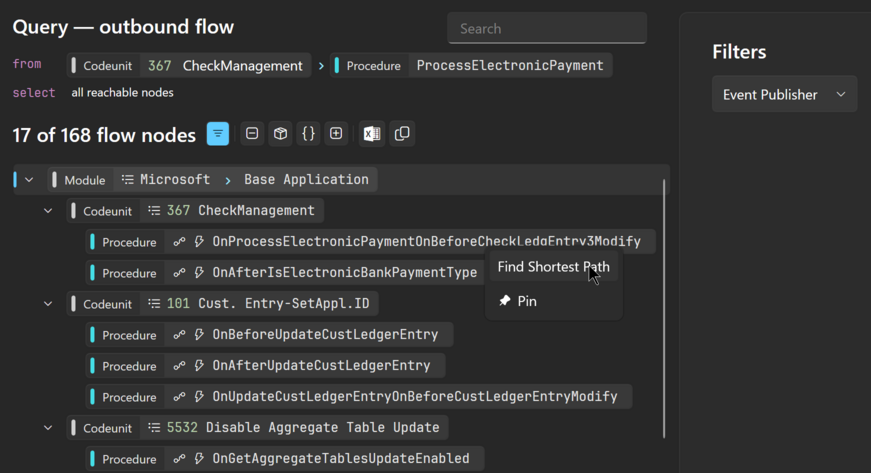871x473 pixels.
Task: Click the link icon beside OnBeforeUpdateCustLedgerEntry
Action: click(x=179, y=335)
